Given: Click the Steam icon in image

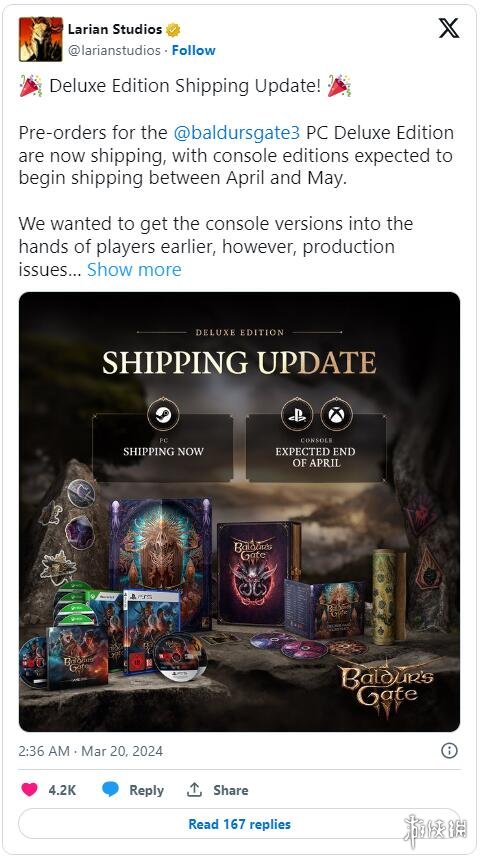Looking at the screenshot, I should click(163, 415).
